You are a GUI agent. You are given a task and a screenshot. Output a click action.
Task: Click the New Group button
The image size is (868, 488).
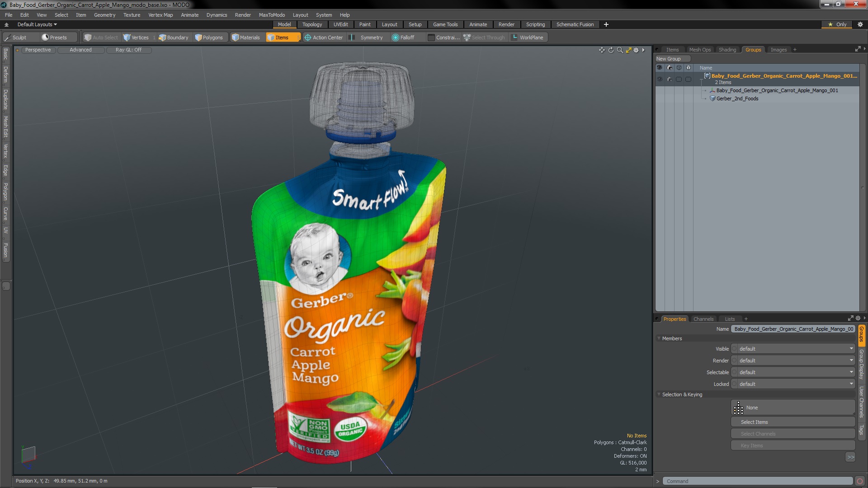coord(673,59)
